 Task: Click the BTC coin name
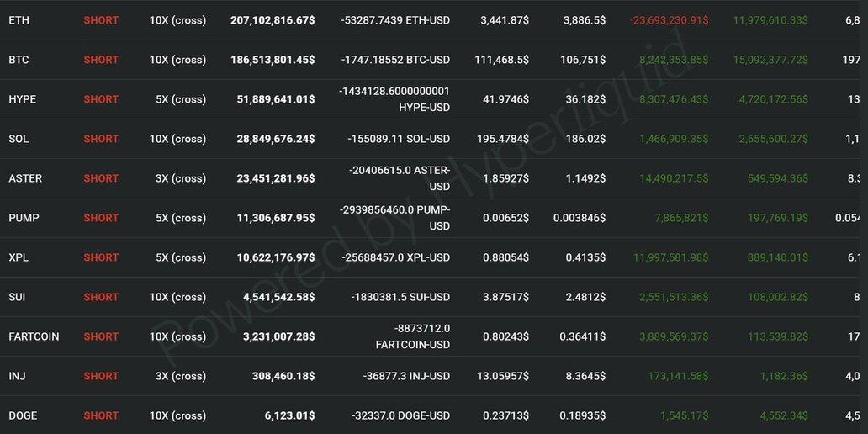tap(18, 60)
